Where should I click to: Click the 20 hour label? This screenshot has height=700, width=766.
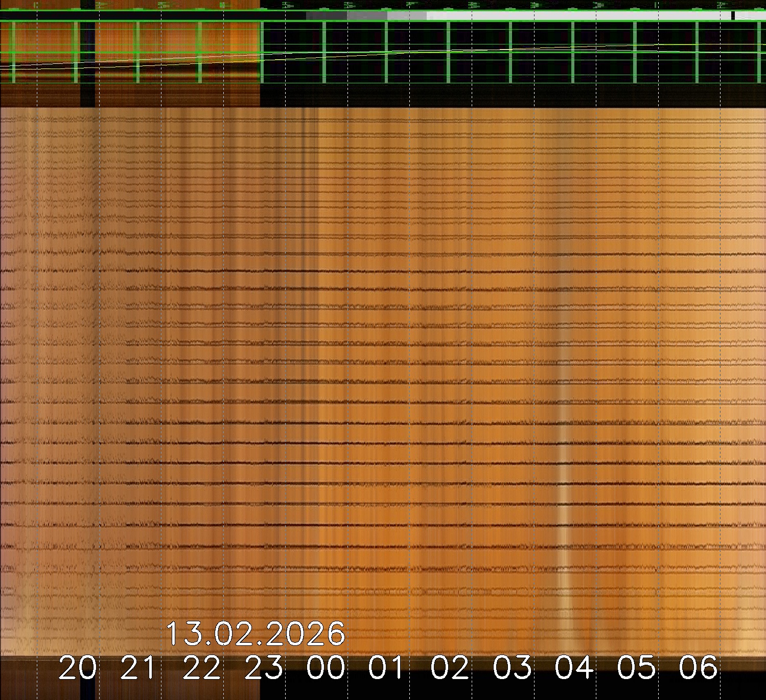[77, 668]
